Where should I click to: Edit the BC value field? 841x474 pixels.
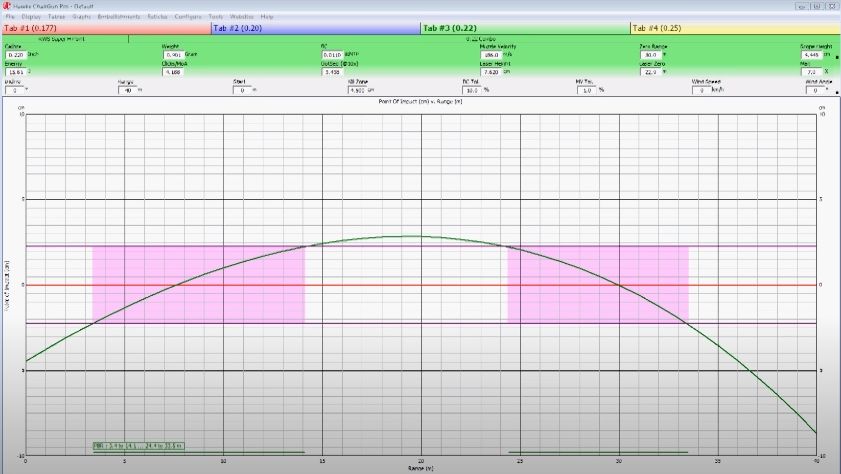332,55
